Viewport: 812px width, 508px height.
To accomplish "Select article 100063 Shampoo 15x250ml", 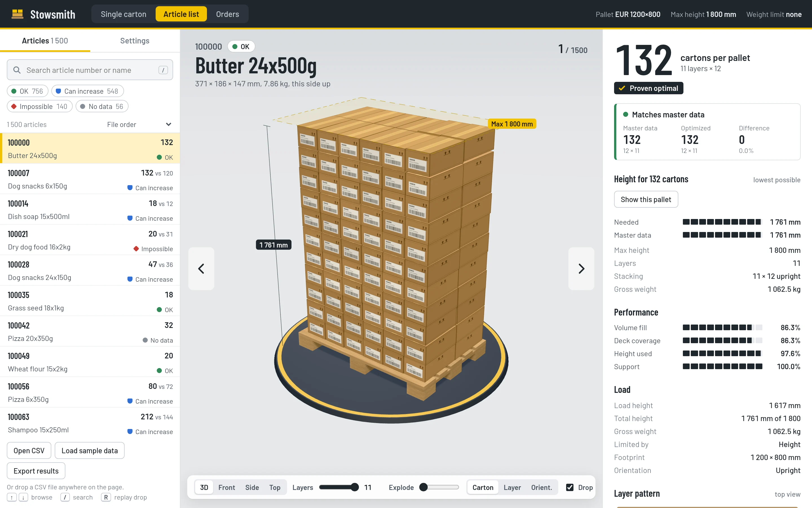I will click(90, 423).
